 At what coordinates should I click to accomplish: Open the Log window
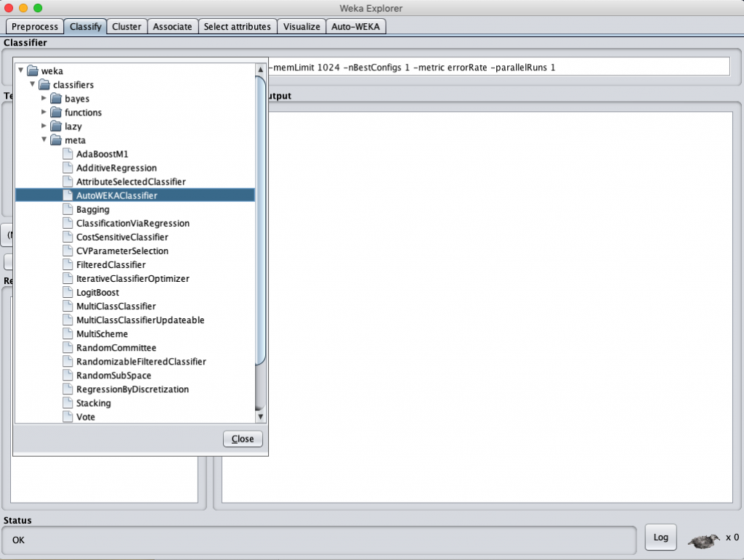660,537
